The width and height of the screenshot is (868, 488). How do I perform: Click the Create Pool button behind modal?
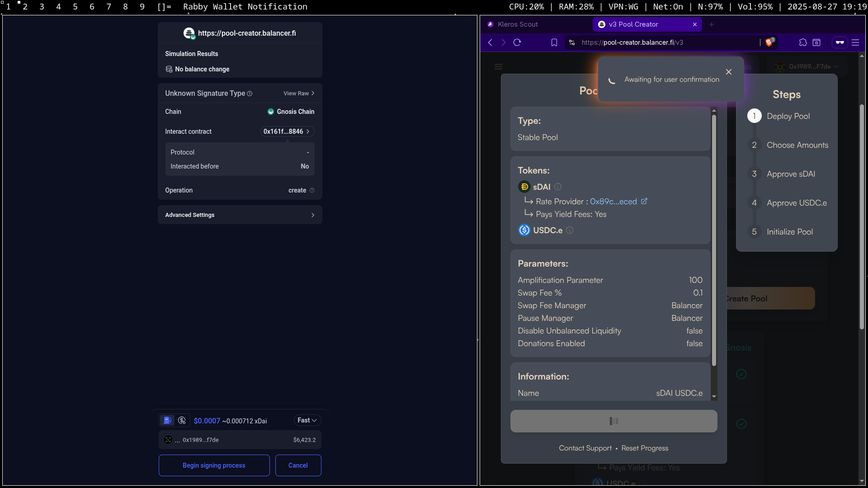coord(771,299)
